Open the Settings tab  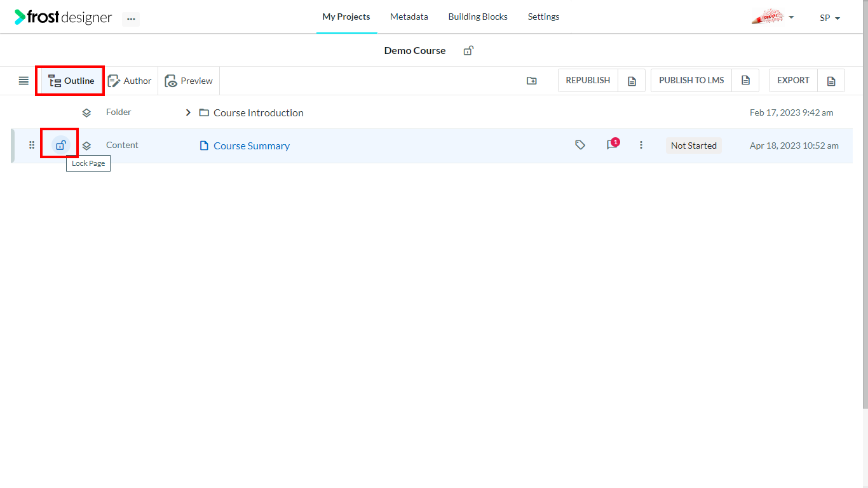544,17
